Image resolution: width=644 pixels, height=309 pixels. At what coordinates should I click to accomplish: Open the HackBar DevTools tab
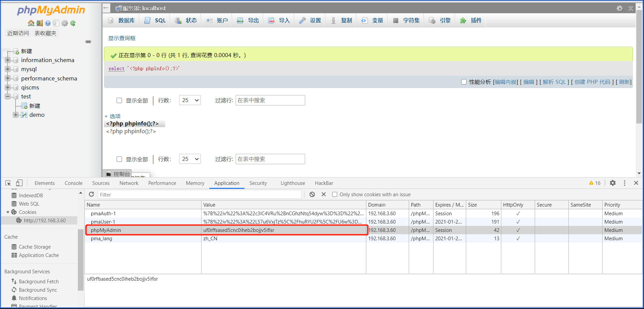pos(324,183)
